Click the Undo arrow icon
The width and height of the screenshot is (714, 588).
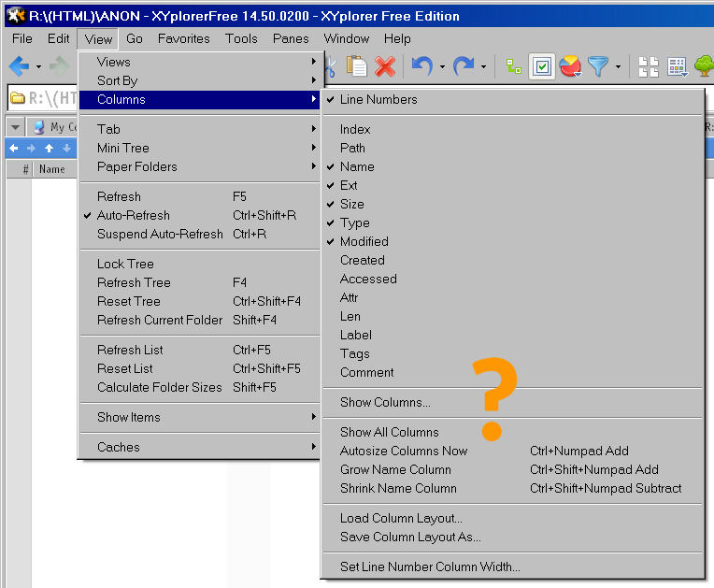click(422, 66)
